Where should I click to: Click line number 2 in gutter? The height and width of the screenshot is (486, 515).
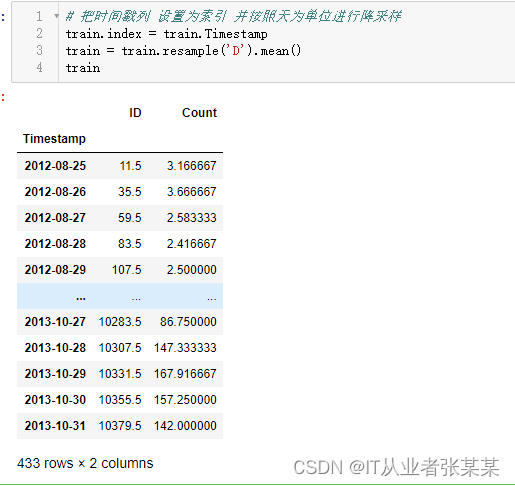39,33
